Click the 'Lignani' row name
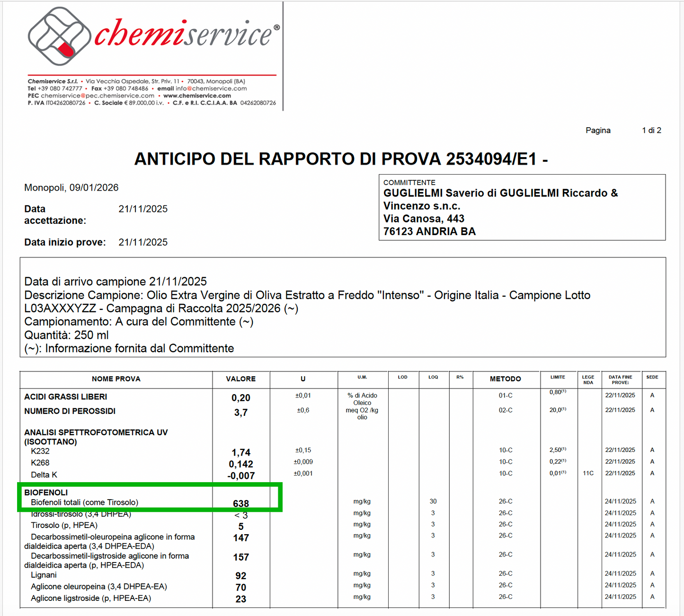Image resolution: width=684 pixels, height=616 pixels. pos(44,575)
